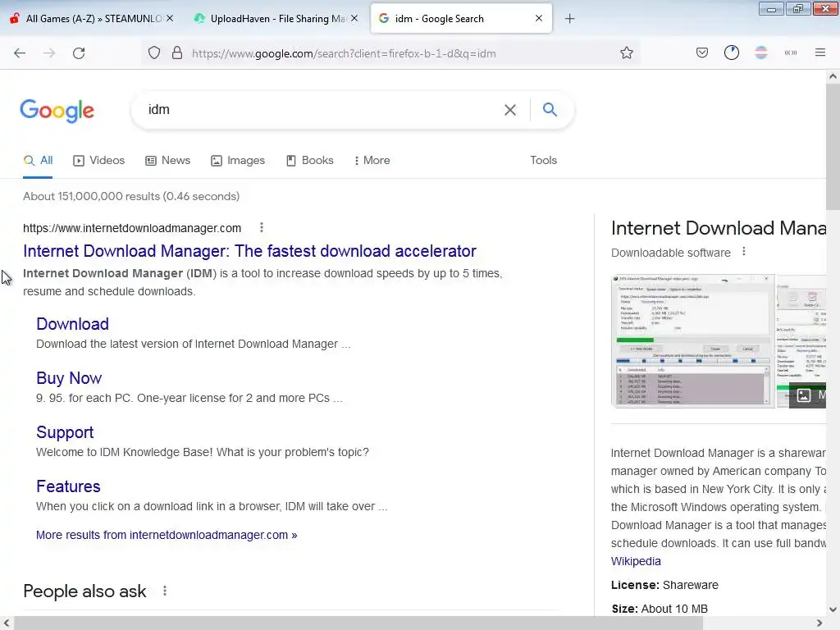The image size is (840, 630).
Task: Click the https://www.internetdownloadmanager.com result URL text
Action: [x=132, y=228]
